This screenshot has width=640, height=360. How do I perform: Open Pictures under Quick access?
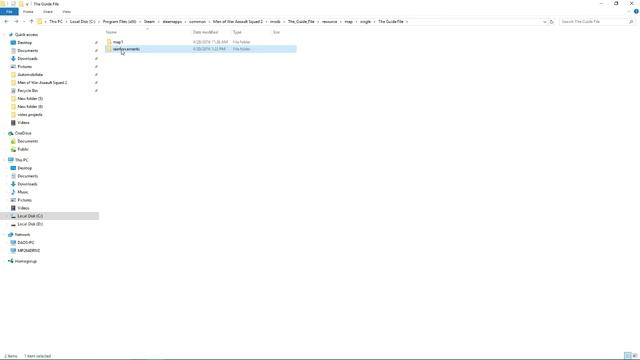coord(24,67)
